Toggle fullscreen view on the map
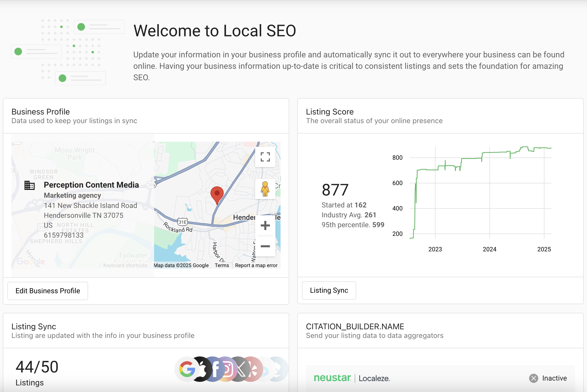Screen dimensions: 587x392 tap(265, 157)
